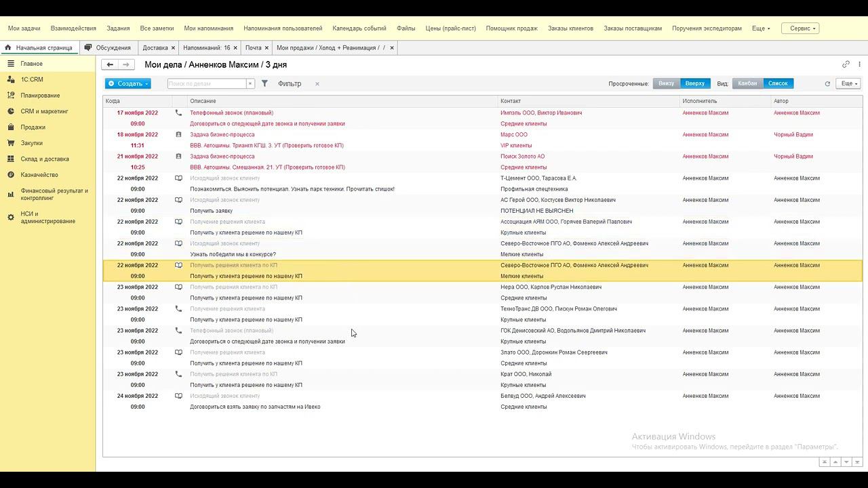The width and height of the screenshot is (868, 488).
Task: Select the row Узнать победили мы в конкурсе?
Action: pyautogui.click(x=483, y=249)
